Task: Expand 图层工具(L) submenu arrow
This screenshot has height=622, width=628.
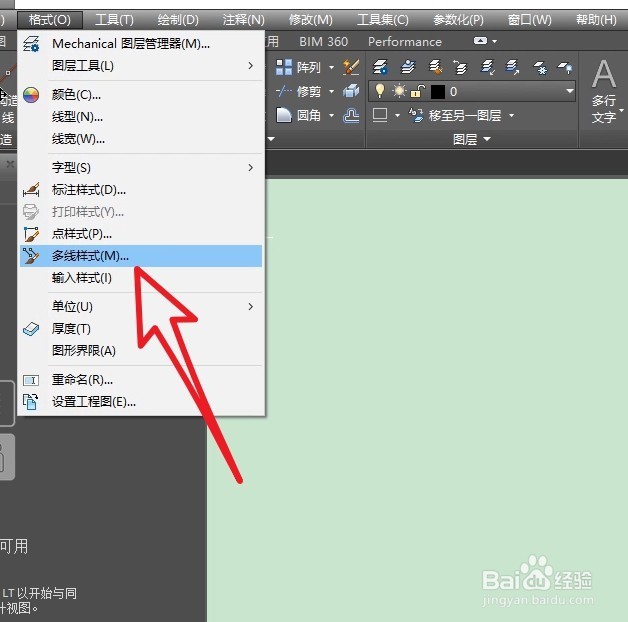Action: (x=251, y=65)
